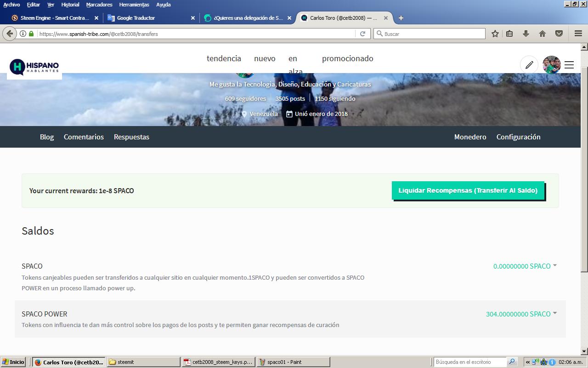This screenshot has width=588, height=368.
Task: Click the page scroll down arrow
Action: [x=584, y=351]
